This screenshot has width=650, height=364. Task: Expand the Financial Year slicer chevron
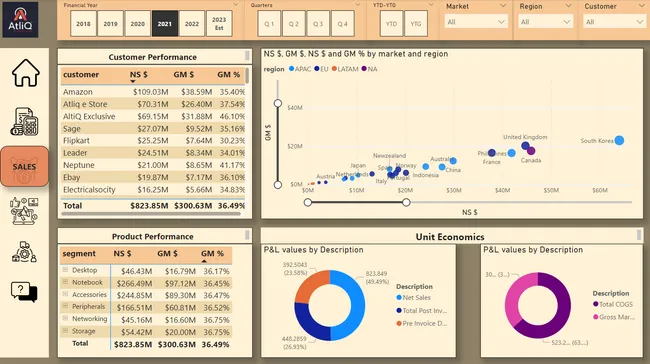tap(235, 5)
